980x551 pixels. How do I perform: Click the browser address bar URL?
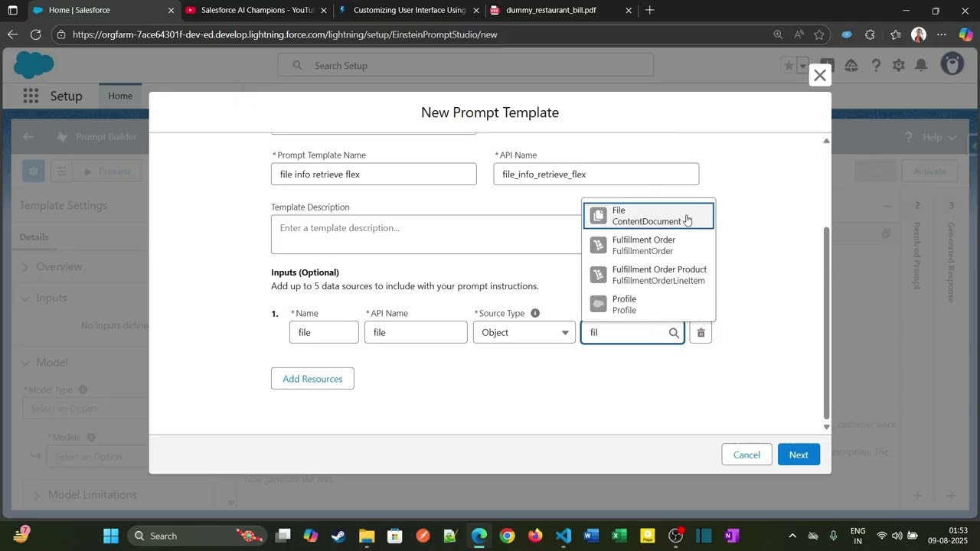285,34
